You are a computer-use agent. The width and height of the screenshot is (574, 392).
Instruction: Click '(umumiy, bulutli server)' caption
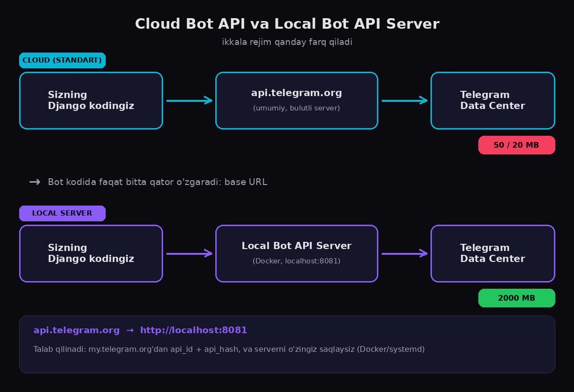coord(297,108)
